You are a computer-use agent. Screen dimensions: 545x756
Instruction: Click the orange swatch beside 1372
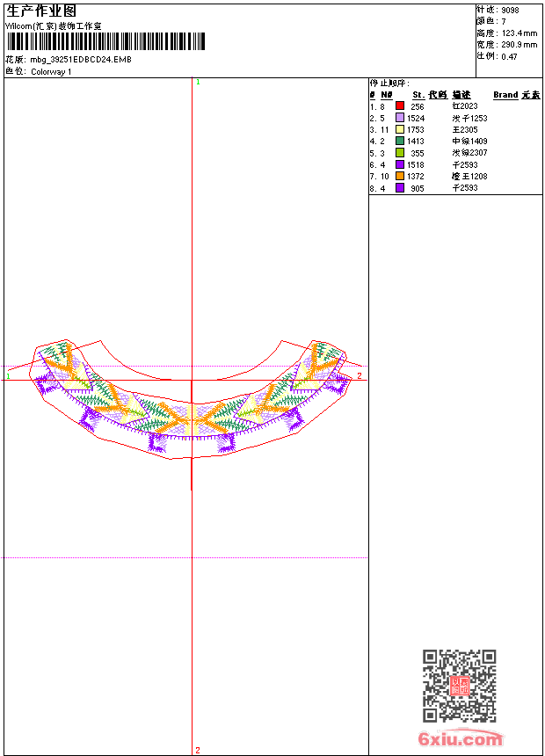(400, 176)
